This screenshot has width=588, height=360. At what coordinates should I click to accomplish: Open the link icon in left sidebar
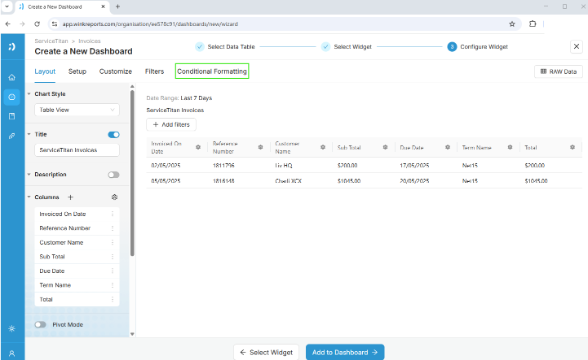12,136
